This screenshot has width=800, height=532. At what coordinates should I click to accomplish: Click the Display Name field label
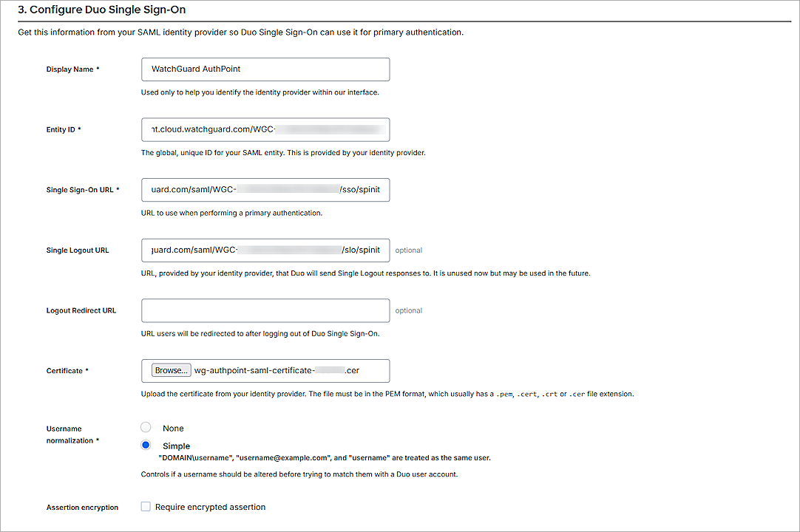[x=70, y=69]
